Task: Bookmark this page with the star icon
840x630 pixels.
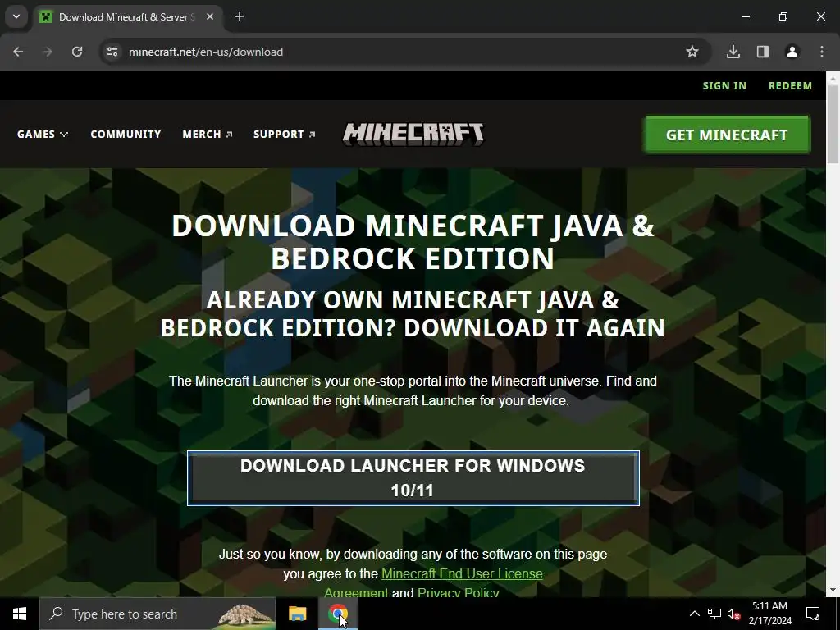Action: click(x=692, y=52)
